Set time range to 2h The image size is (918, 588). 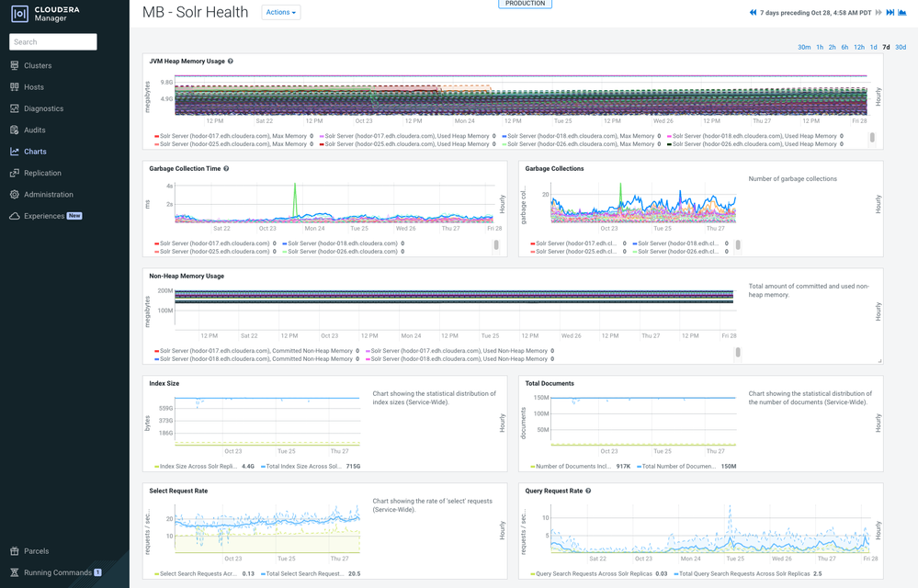(x=832, y=48)
